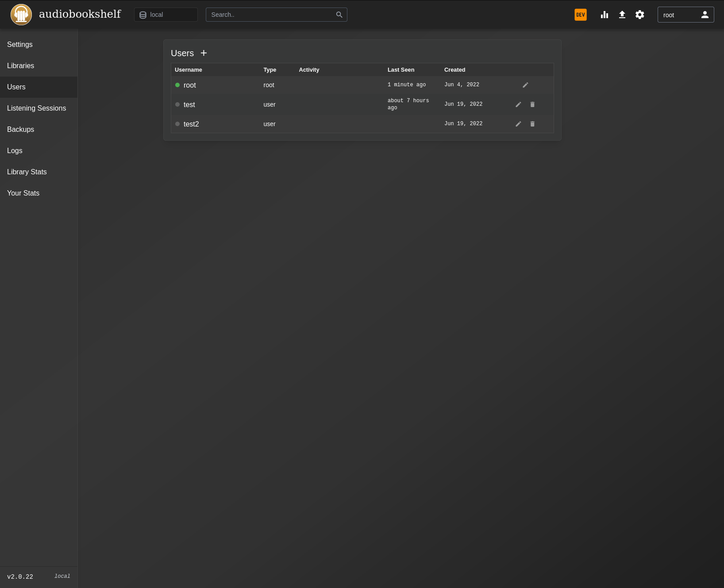Select Users in the sidebar
The image size is (724, 588).
coord(39,87)
